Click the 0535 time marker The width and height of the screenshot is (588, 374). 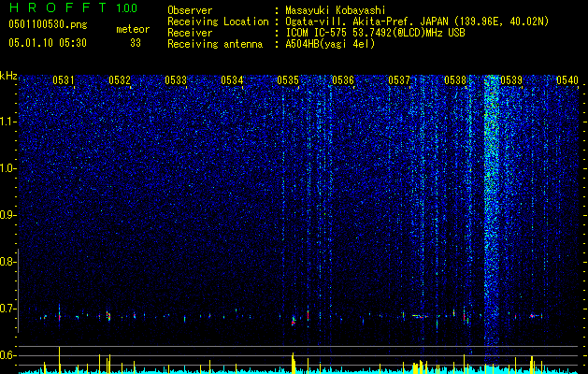(288, 79)
